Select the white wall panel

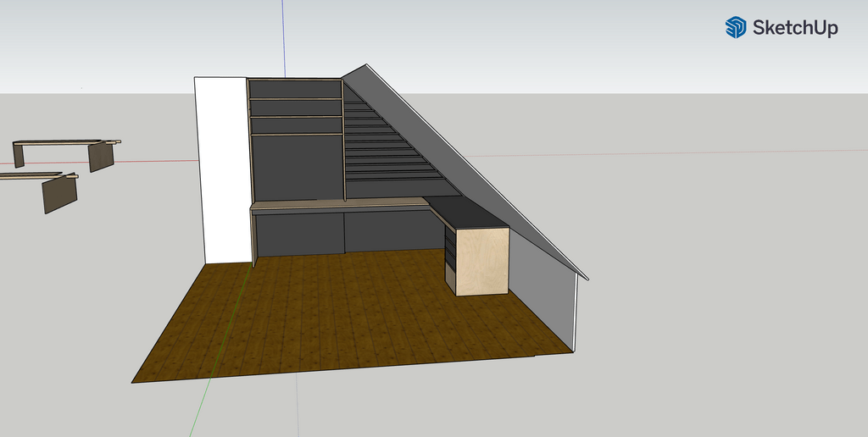(224, 170)
